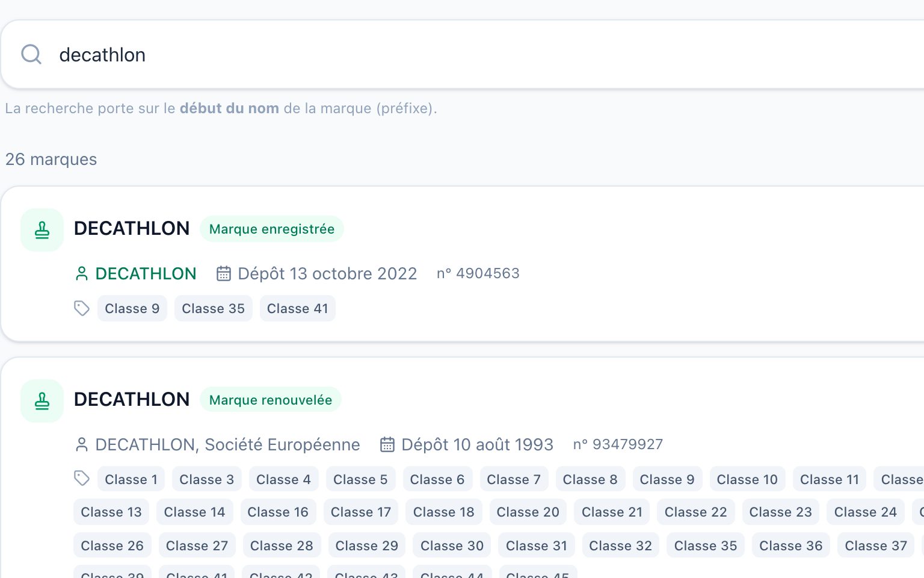
Task: Select the Classe 7 chip
Action: pyautogui.click(x=514, y=479)
